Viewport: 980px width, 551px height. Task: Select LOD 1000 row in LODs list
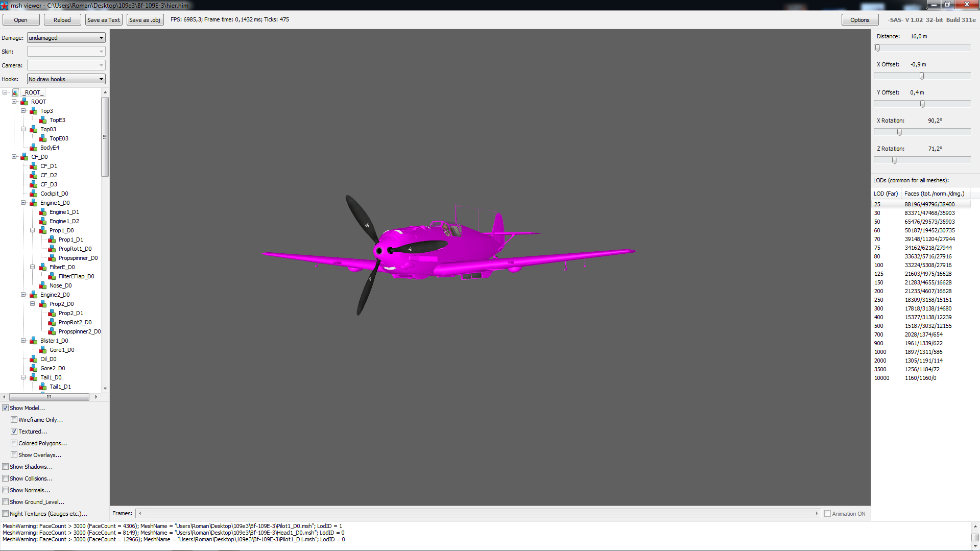click(x=921, y=352)
